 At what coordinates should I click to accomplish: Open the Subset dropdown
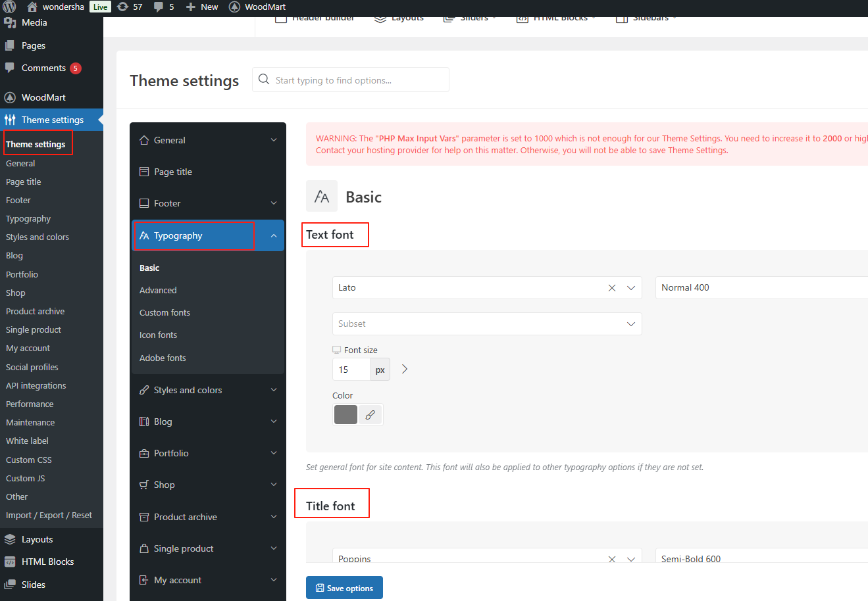(486, 324)
